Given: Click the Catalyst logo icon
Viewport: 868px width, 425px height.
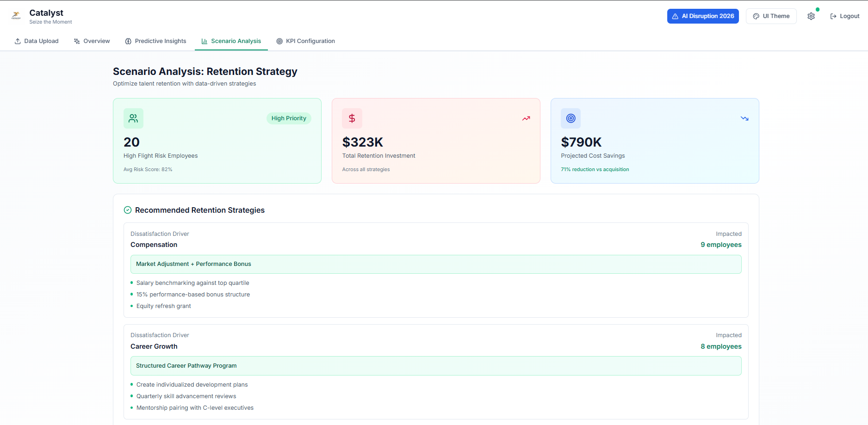Looking at the screenshot, I should point(16,16).
